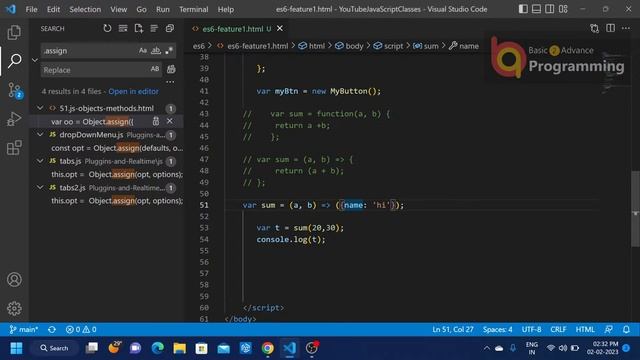Open Google Chrome from taskbar

[268, 348]
